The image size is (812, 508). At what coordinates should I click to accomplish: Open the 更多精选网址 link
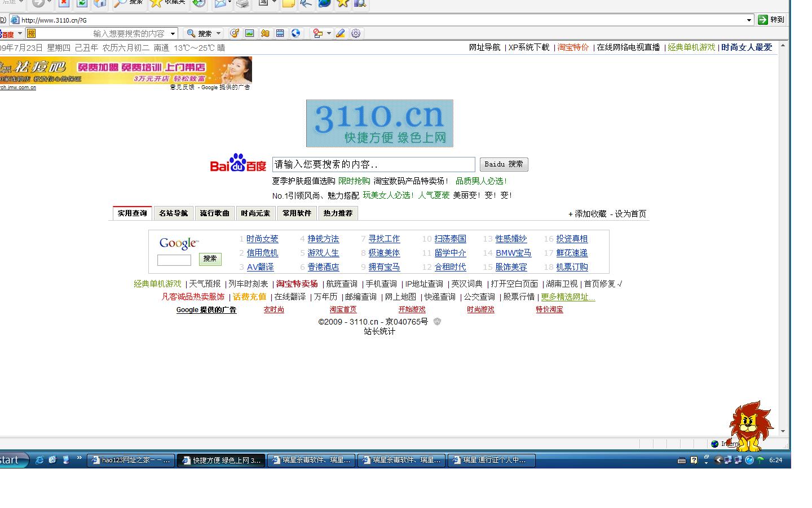[568, 297]
